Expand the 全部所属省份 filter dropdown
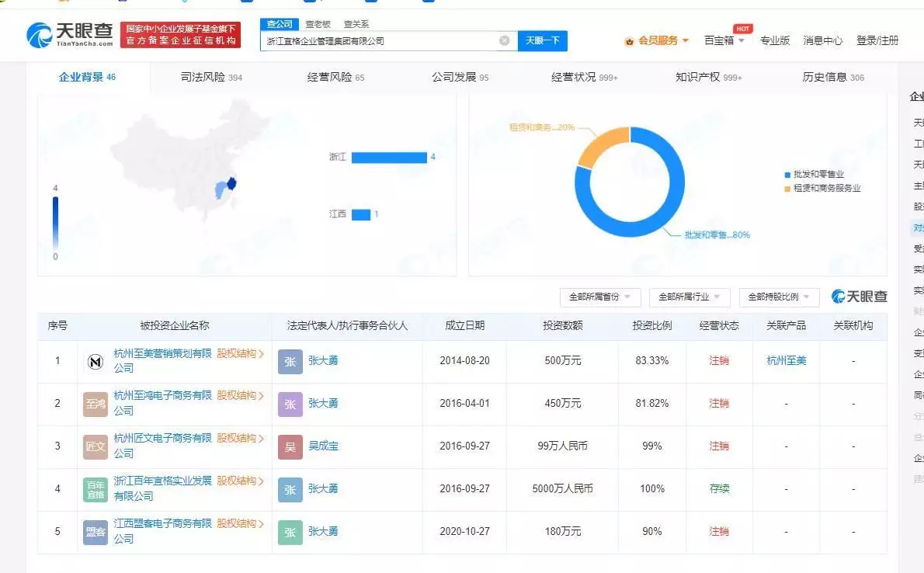 pyautogui.click(x=600, y=297)
